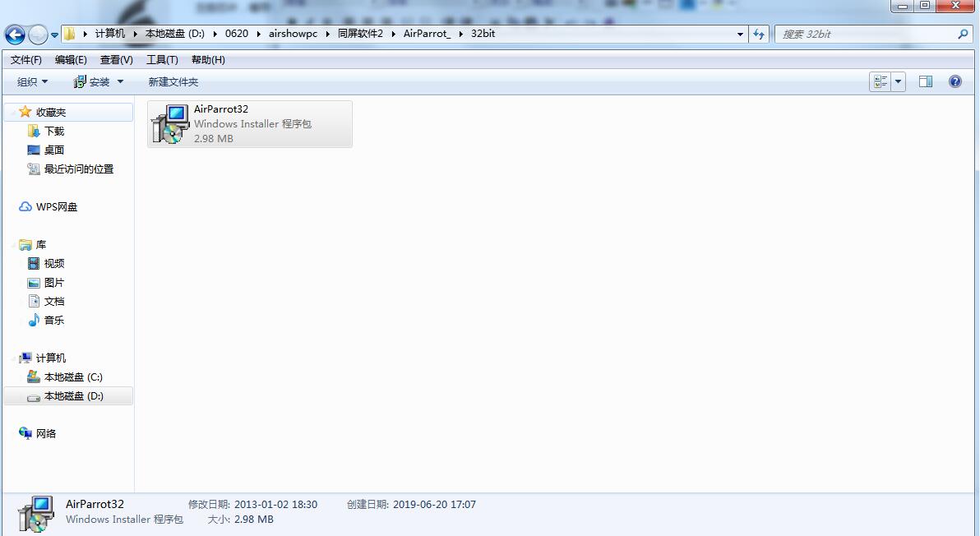Click 库 in the navigation pane
This screenshot has height=536, width=980.
[41, 245]
